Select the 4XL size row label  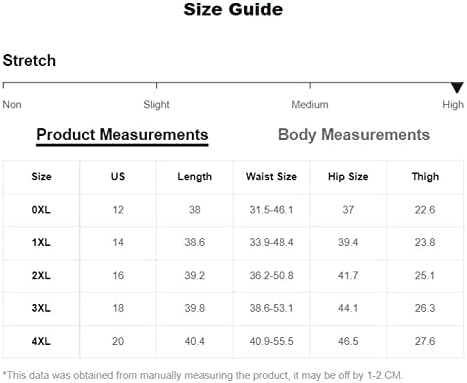pos(41,341)
